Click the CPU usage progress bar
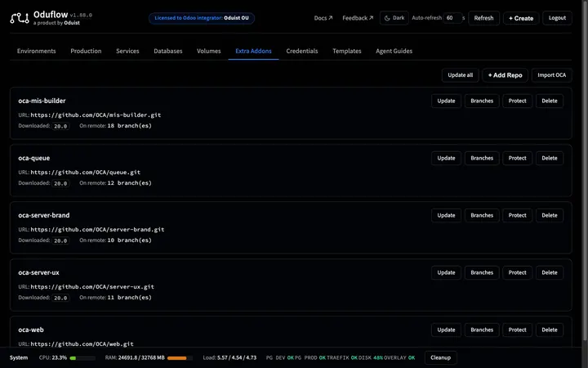The width and height of the screenshot is (588, 368). (x=82, y=358)
